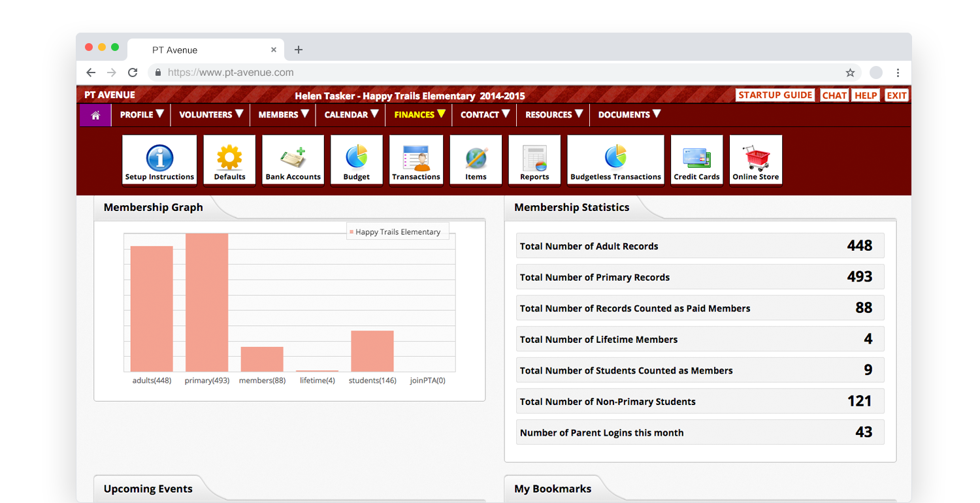
Task: Toggle Happy Trails Elementary legend series
Action: (398, 232)
